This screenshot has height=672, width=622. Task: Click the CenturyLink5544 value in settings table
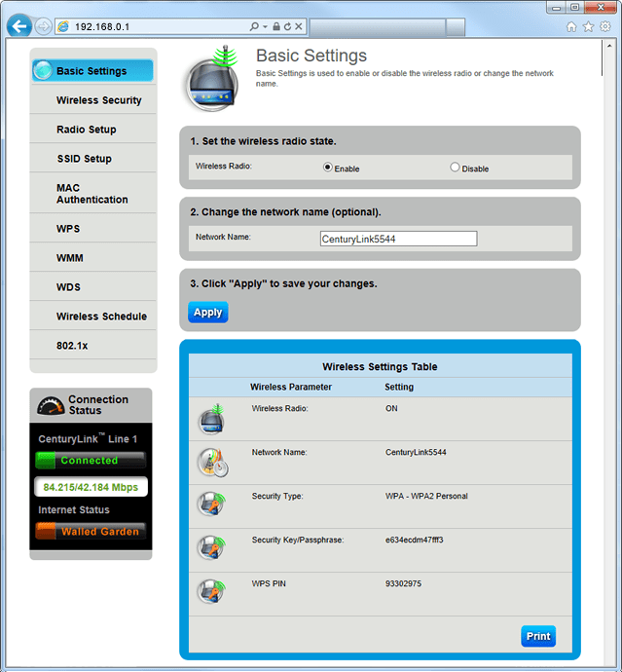click(x=416, y=452)
